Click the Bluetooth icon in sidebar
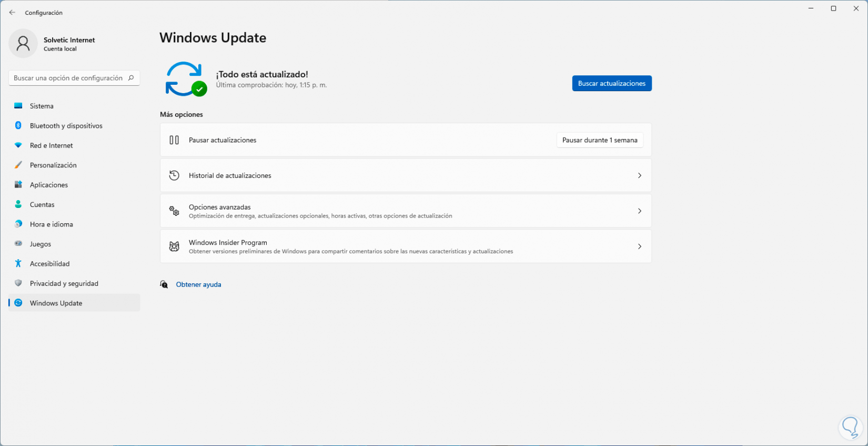Screen dimensions: 868x446 coord(18,125)
